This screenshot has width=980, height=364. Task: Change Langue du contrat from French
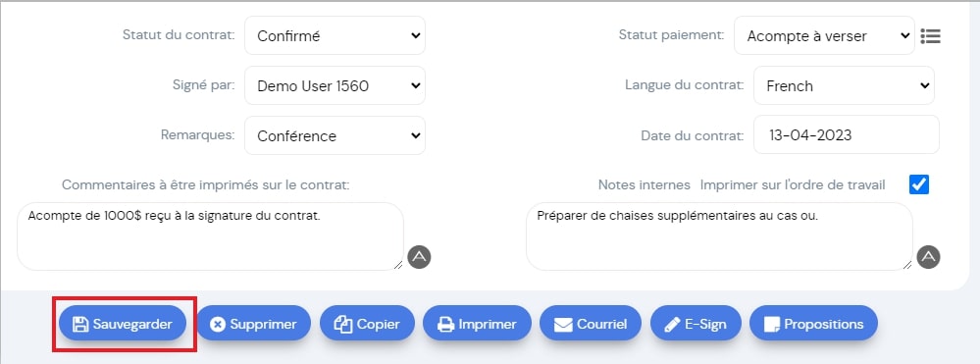[845, 85]
